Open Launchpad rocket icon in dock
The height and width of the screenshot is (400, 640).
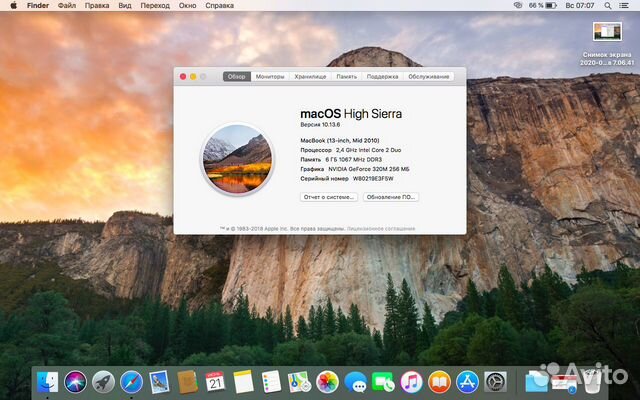coord(103,382)
